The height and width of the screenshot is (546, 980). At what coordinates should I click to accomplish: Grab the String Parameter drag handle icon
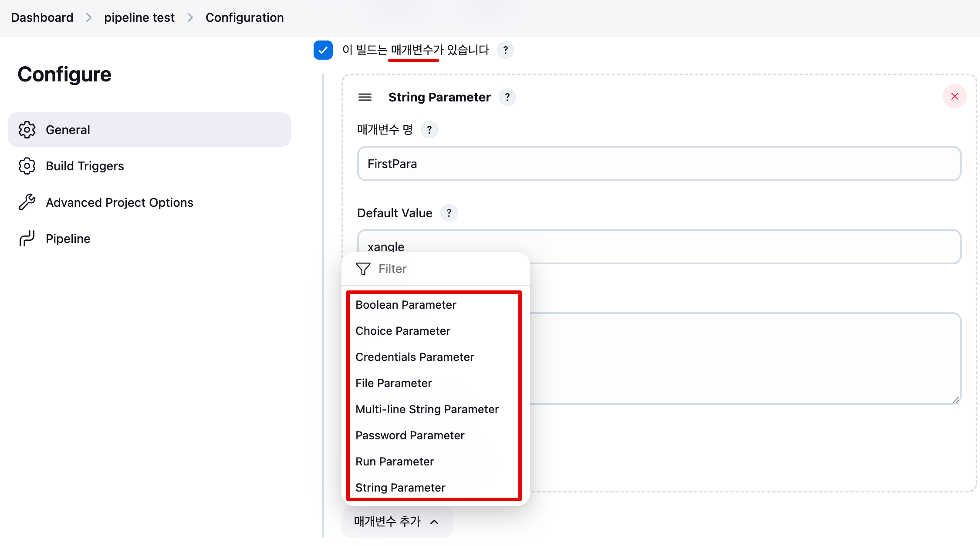[x=365, y=97]
